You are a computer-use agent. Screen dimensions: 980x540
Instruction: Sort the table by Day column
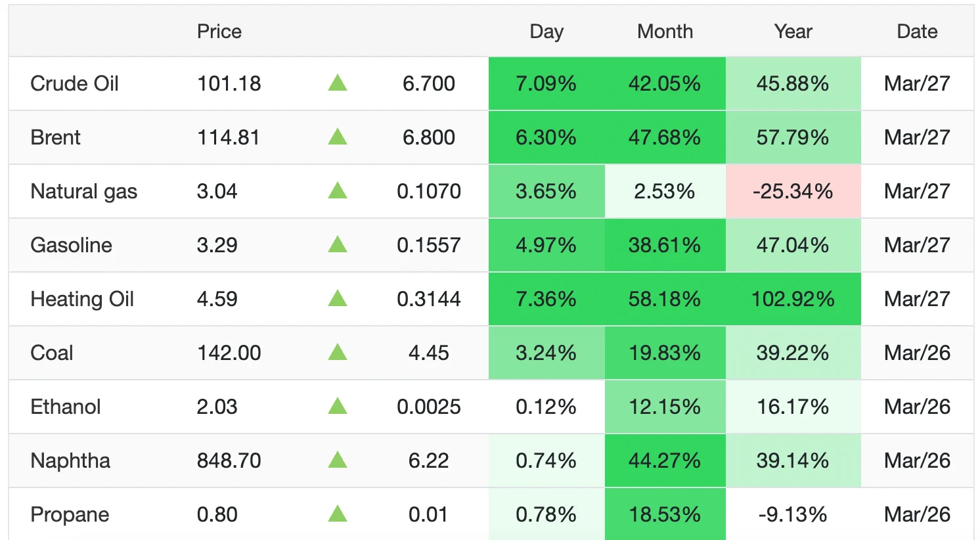point(546,32)
